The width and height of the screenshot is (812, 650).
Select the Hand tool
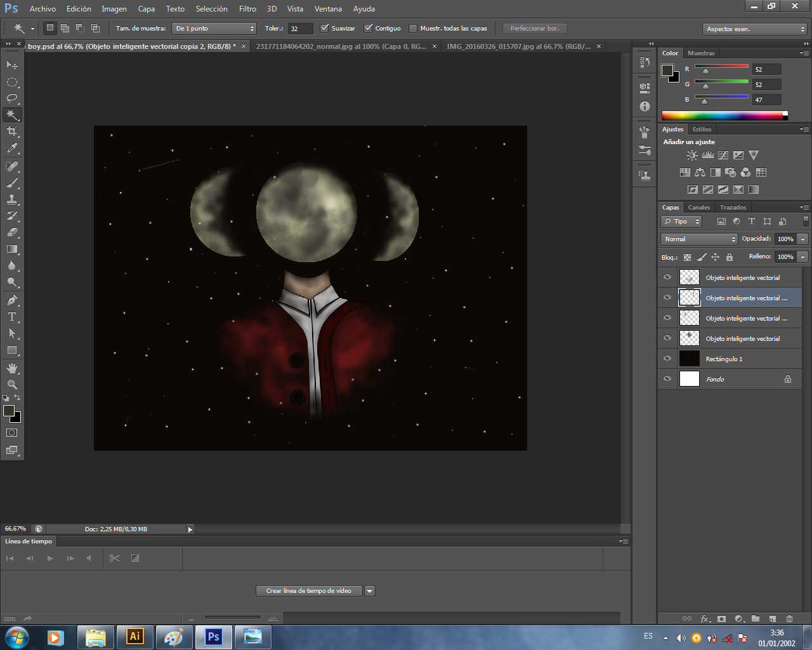(12, 368)
